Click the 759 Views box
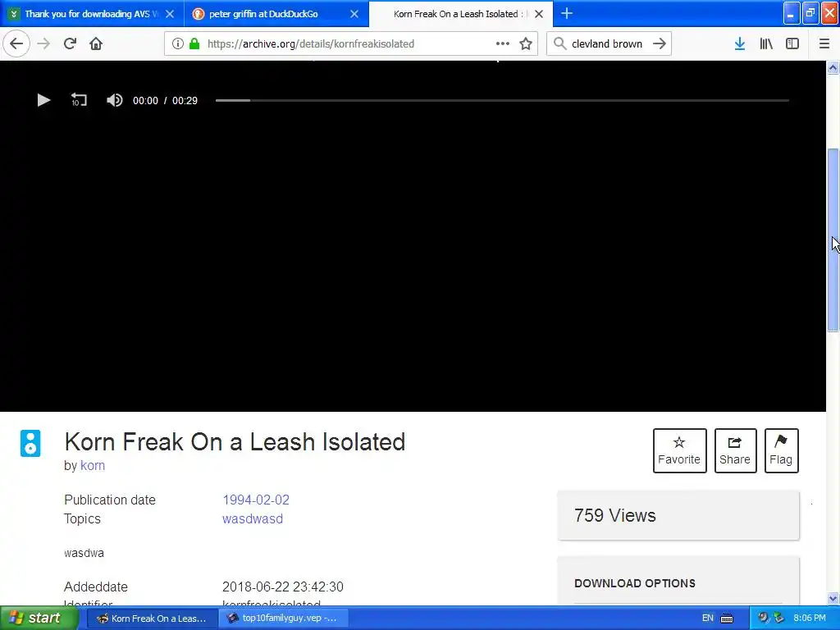This screenshot has height=630, width=840. (x=678, y=515)
